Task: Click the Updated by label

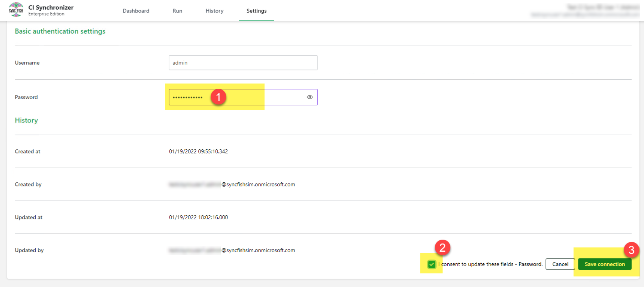Action: 29,250
